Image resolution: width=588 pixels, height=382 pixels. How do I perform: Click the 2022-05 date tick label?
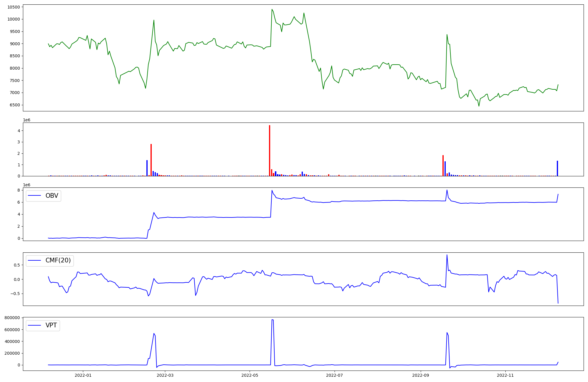point(250,375)
